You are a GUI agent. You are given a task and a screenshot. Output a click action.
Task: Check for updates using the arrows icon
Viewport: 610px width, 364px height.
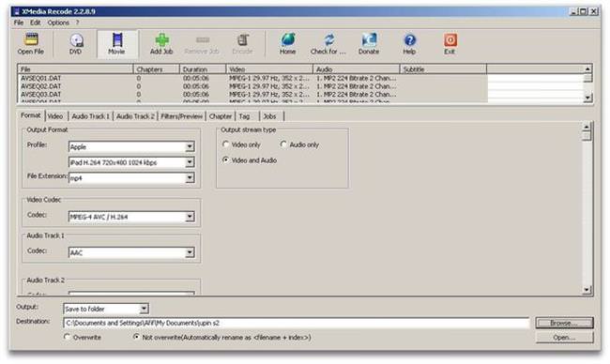click(328, 39)
